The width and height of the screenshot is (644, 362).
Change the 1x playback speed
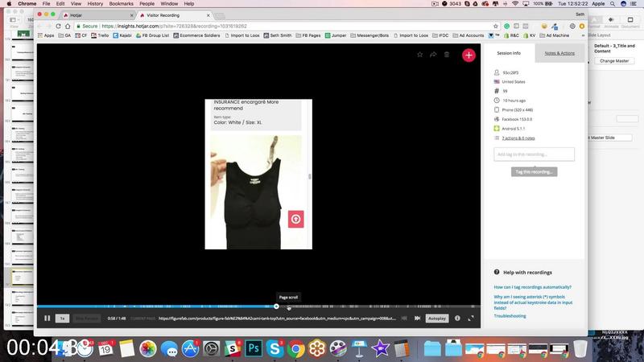point(63,318)
